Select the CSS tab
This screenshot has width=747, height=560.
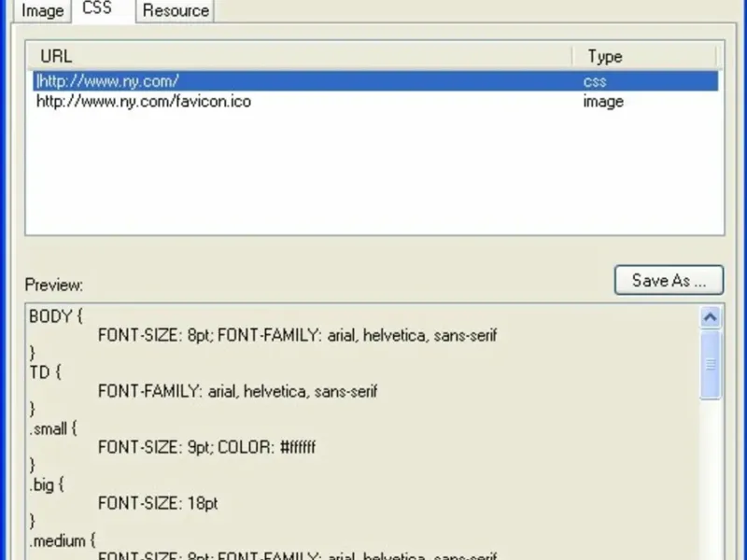(x=103, y=8)
